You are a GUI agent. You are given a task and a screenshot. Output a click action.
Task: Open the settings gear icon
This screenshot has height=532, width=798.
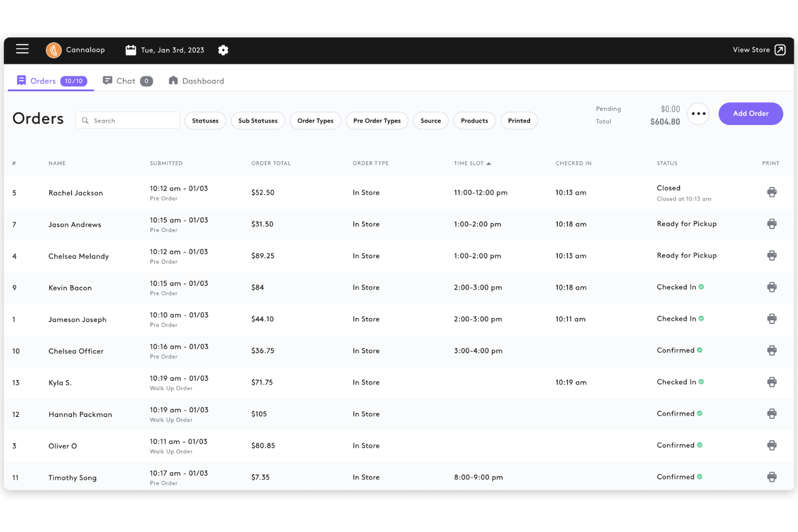tap(223, 50)
